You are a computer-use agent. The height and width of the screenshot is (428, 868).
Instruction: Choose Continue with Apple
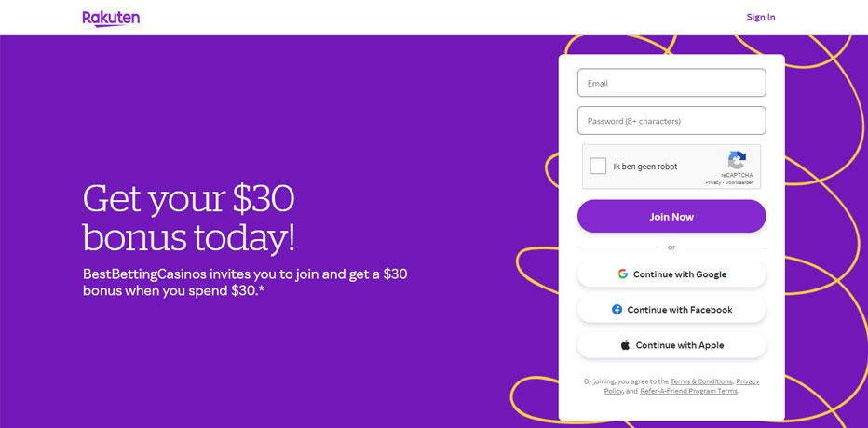(x=671, y=345)
